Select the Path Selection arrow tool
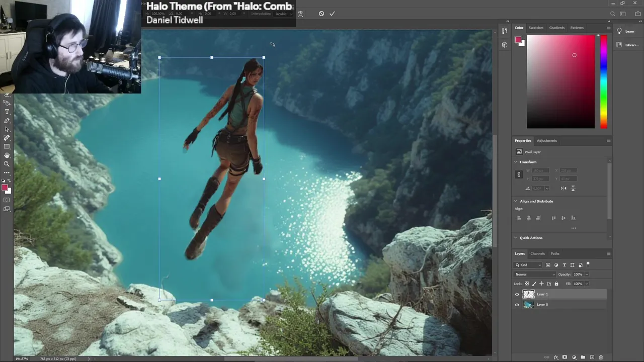This screenshot has width=644, height=362. [7, 129]
